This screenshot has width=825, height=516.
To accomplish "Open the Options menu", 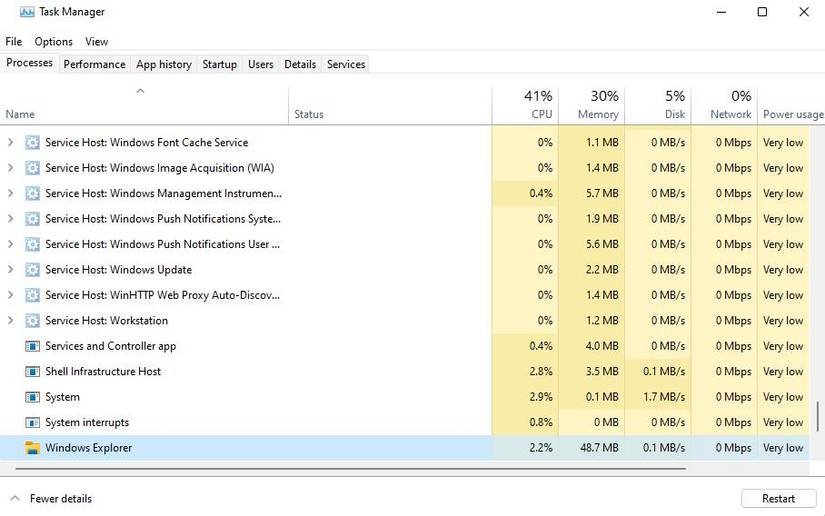I will coord(53,42).
